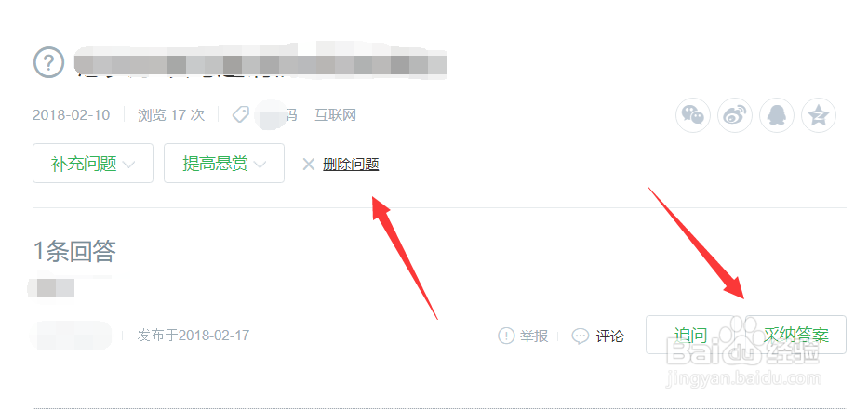Click the chevron arrow in 提高悬赏
This screenshot has width=868, height=409.
[260, 165]
